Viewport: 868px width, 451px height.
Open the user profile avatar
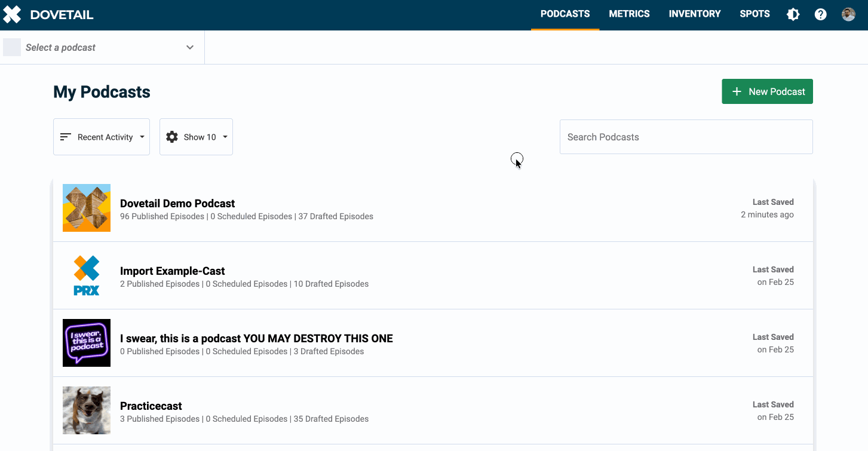pos(848,14)
